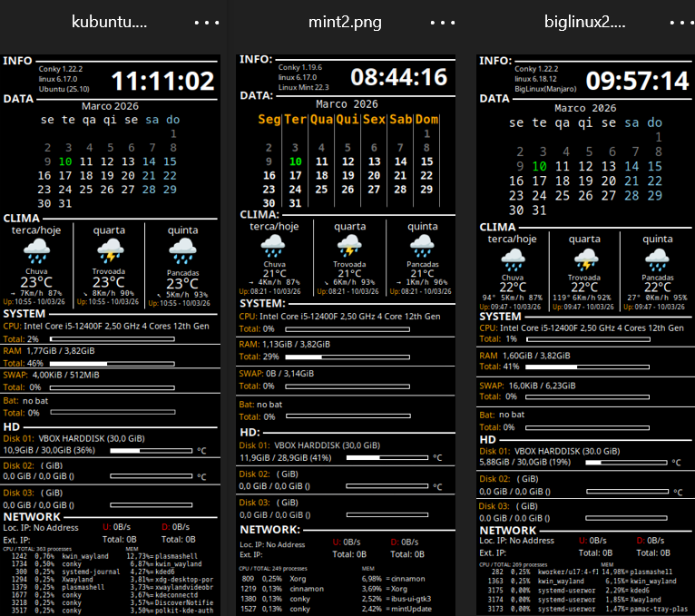Click highlighted day 10 in mint2 calendar
695x616 pixels.
(295, 161)
